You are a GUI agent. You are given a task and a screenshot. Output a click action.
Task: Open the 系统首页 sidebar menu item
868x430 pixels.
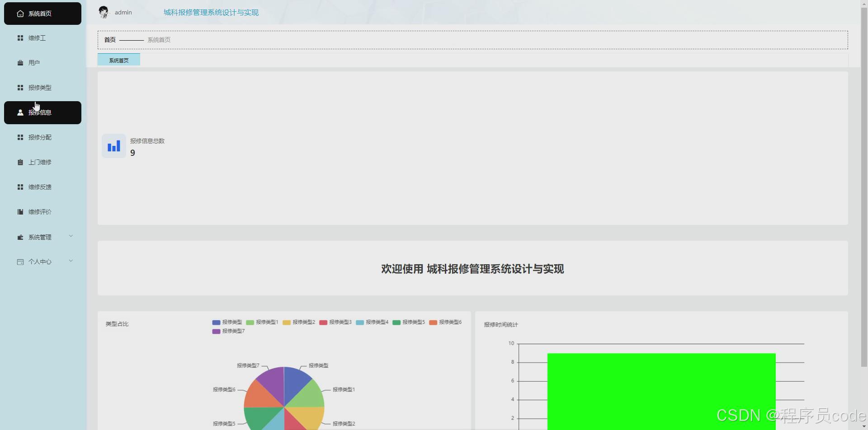pos(42,14)
